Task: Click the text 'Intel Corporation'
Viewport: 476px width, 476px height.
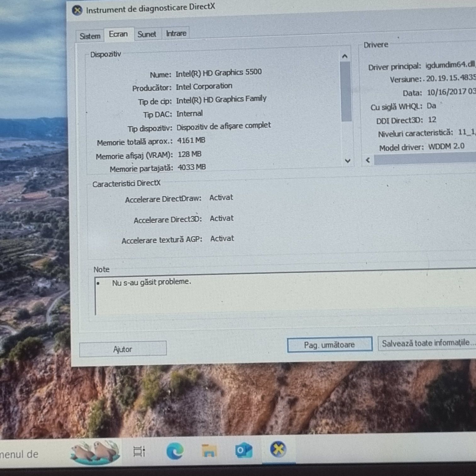Action: pyautogui.click(x=204, y=86)
